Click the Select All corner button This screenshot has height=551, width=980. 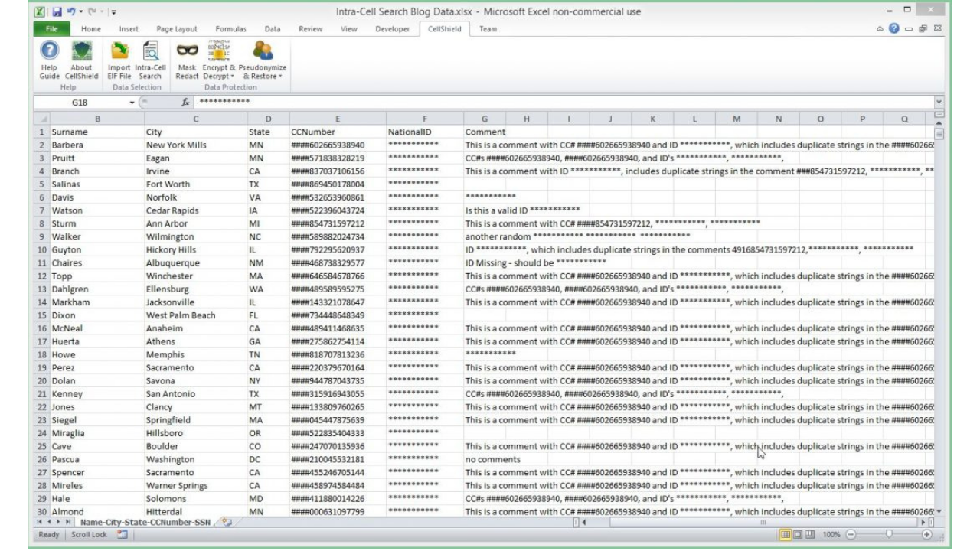(41, 119)
